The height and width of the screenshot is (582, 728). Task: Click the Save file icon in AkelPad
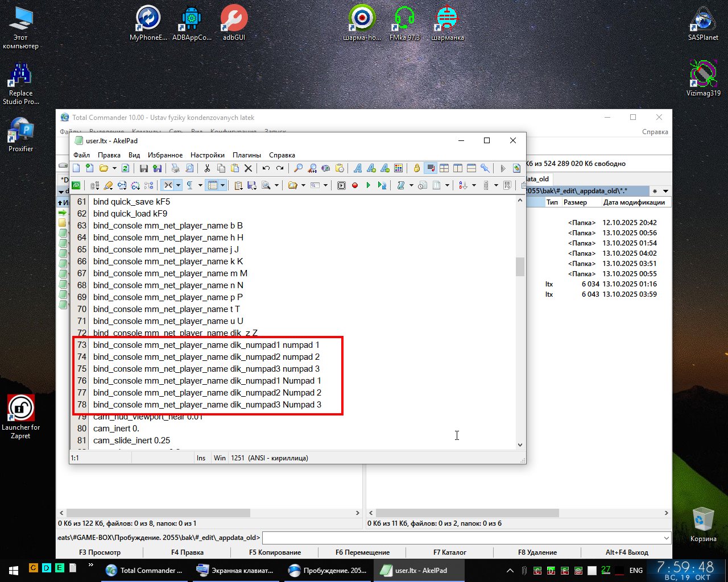pyautogui.click(x=144, y=168)
